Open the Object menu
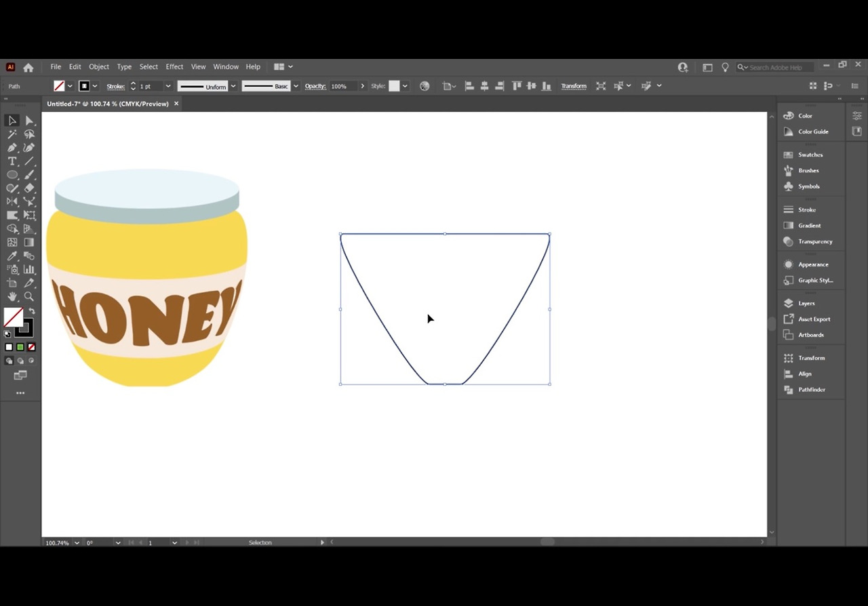Screen dimensions: 868x606 click(x=99, y=67)
